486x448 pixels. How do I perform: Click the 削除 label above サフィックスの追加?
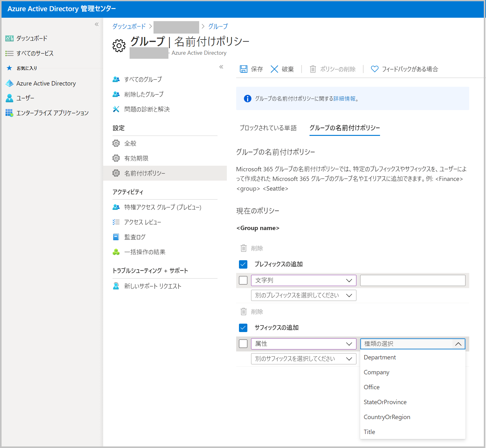[x=257, y=312]
